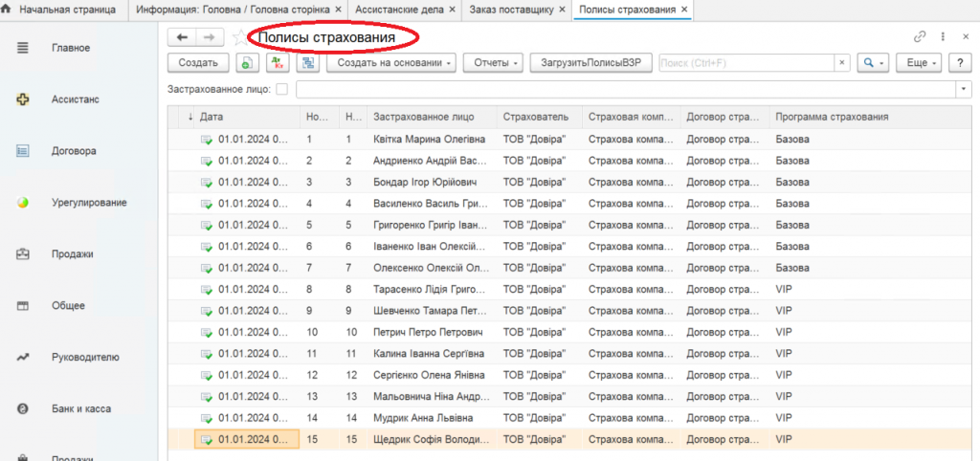
Task: Click the back navigation arrow
Action: pos(182,36)
